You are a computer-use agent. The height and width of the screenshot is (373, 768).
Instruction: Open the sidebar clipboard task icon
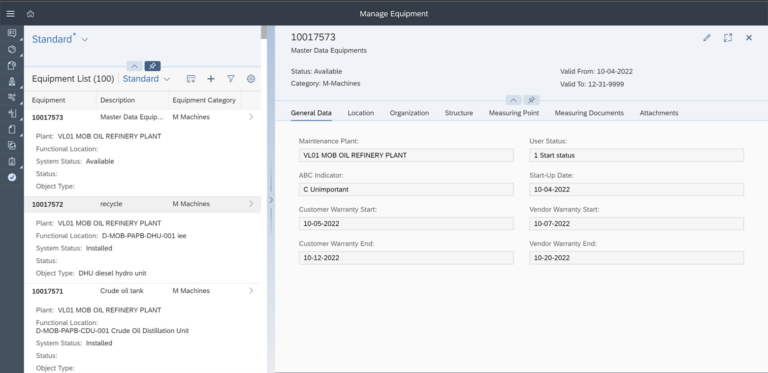12,162
